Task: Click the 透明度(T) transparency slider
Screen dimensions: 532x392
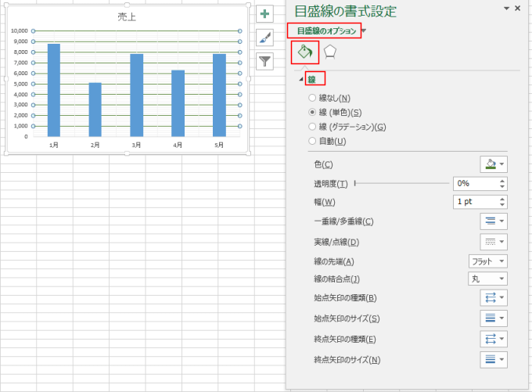Action: click(401, 183)
